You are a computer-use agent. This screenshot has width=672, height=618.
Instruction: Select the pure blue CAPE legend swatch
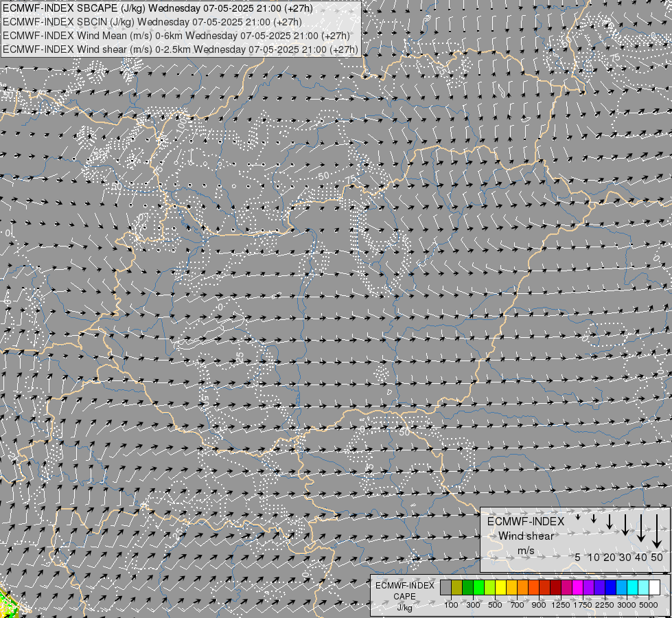point(610,588)
